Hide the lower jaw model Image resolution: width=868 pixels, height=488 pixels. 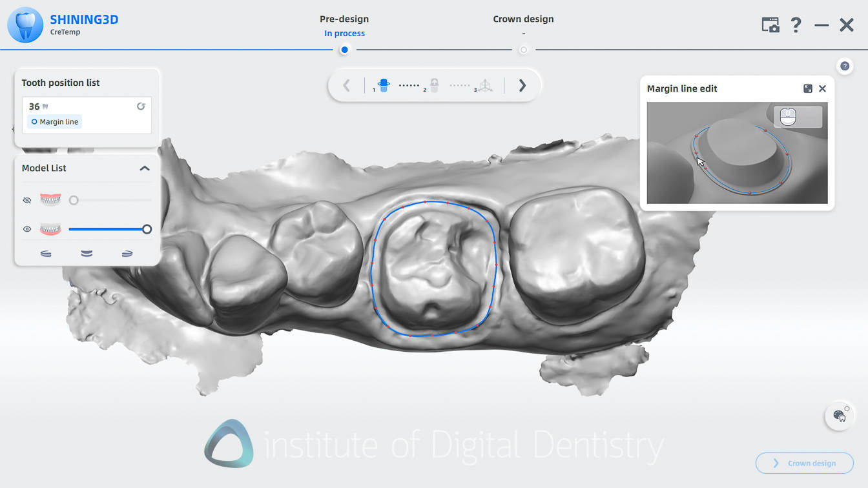[x=26, y=229]
